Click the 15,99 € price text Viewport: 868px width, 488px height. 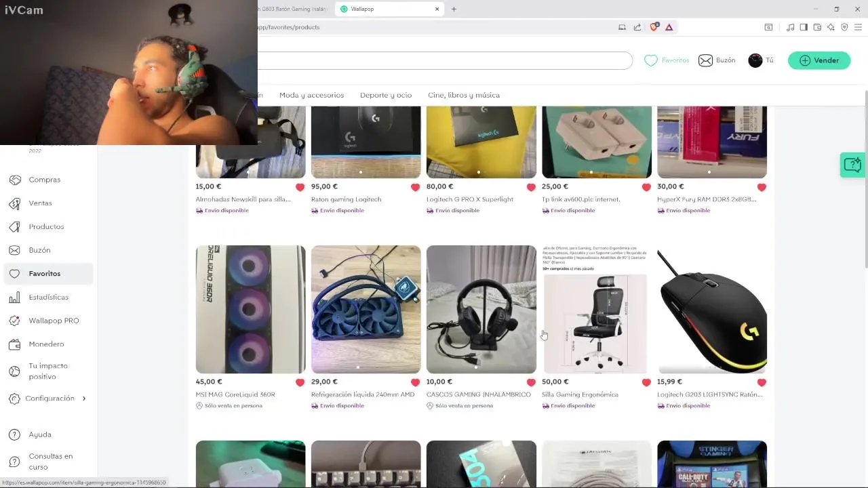(x=669, y=382)
